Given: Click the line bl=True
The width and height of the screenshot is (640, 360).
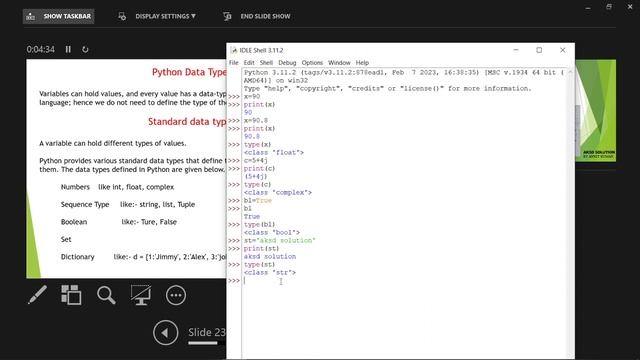Looking at the screenshot, I should (x=258, y=200).
